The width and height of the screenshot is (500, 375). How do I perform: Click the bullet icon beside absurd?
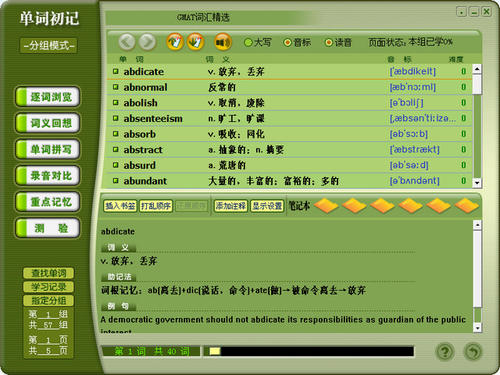(116, 165)
